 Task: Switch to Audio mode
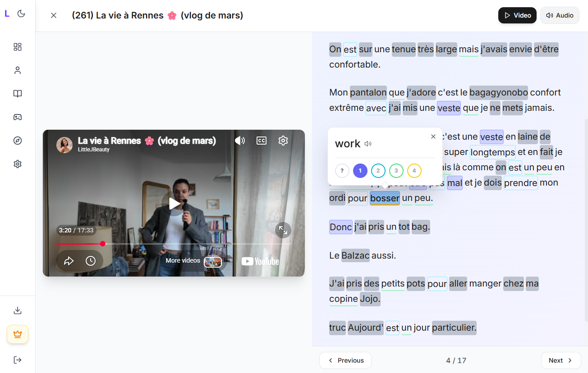point(560,15)
